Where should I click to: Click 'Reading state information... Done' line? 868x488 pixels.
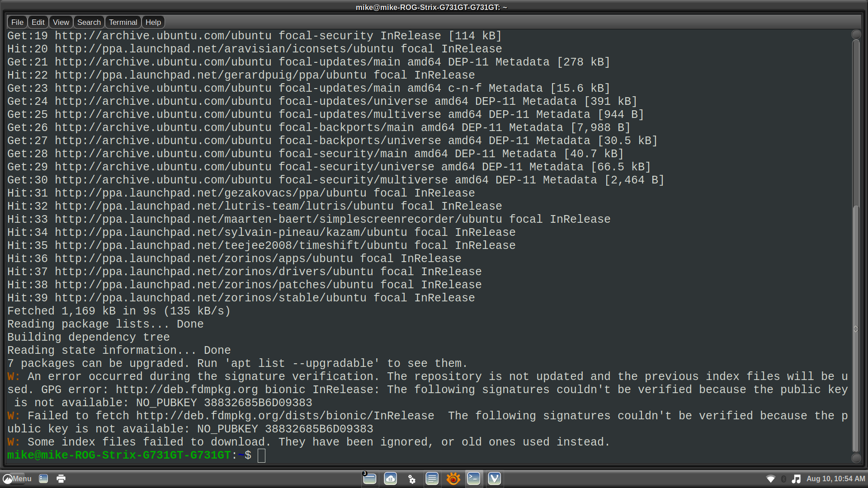119,350
